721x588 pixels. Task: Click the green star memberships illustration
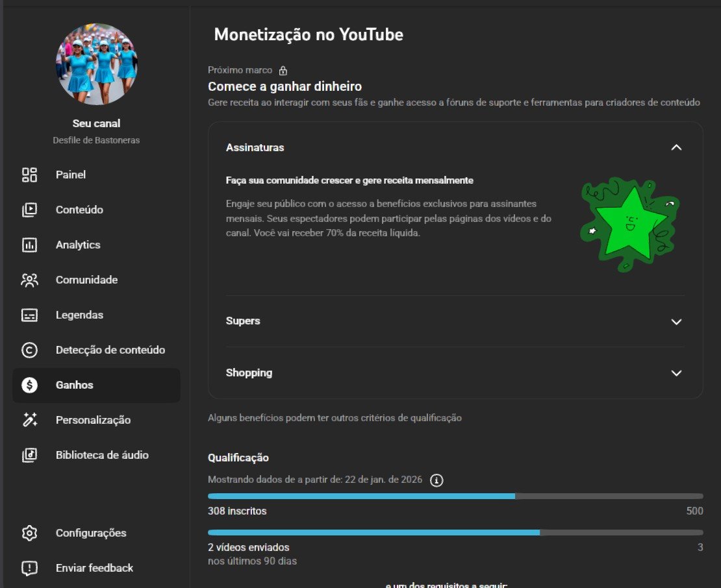pyautogui.click(x=631, y=225)
